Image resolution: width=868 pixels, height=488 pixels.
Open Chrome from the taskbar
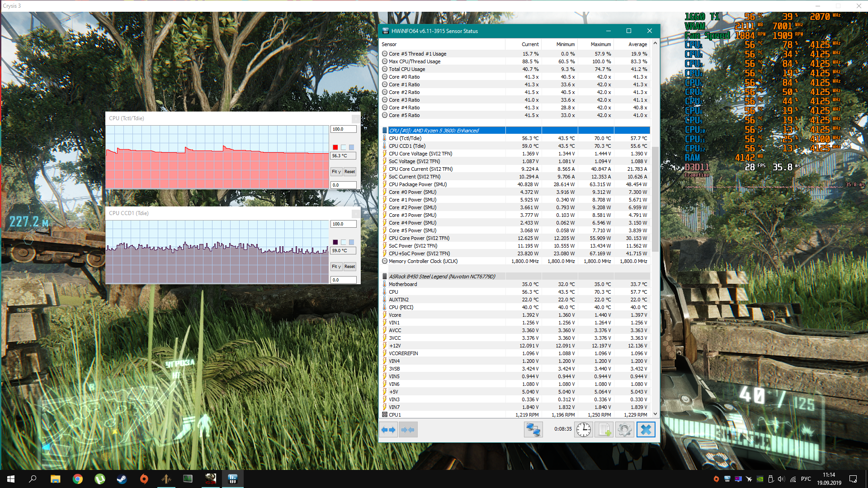pyautogui.click(x=78, y=479)
